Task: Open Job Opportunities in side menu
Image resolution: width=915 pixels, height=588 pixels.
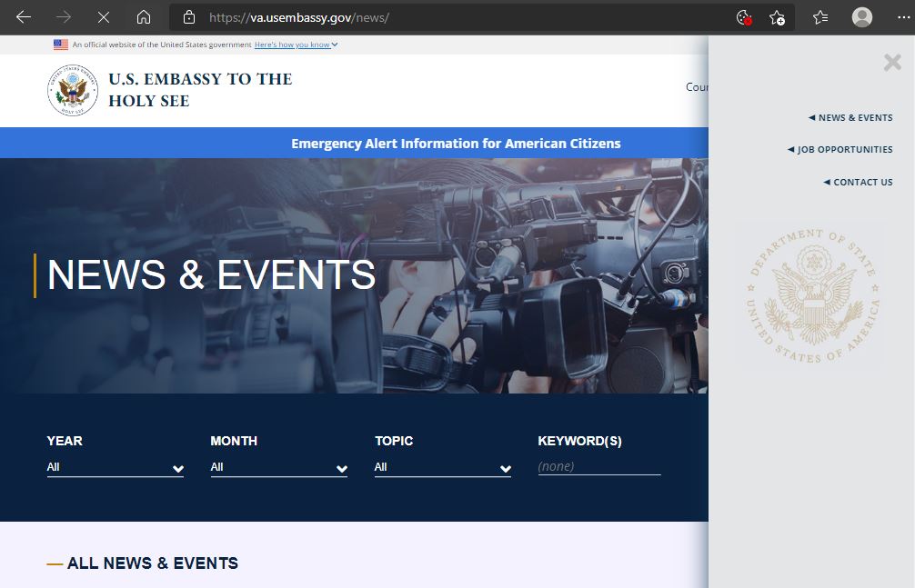Action: click(x=840, y=150)
